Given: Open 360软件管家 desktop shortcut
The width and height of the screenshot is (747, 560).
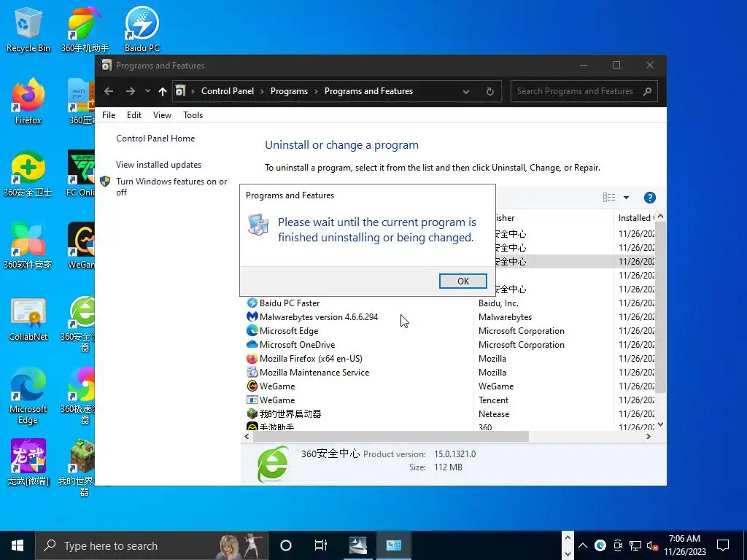Looking at the screenshot, I should (28, 246).
